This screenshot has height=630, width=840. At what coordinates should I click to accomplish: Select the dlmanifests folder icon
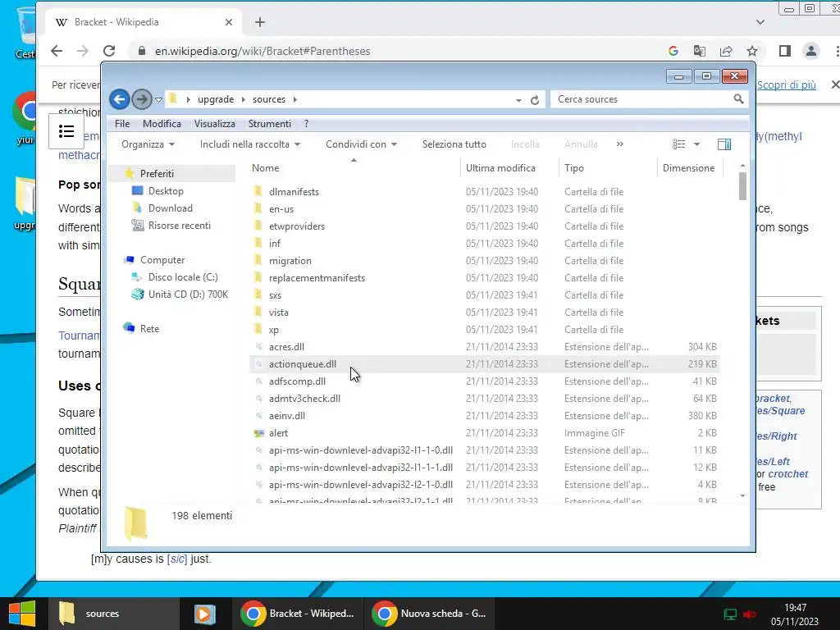[x=258, y=191]
